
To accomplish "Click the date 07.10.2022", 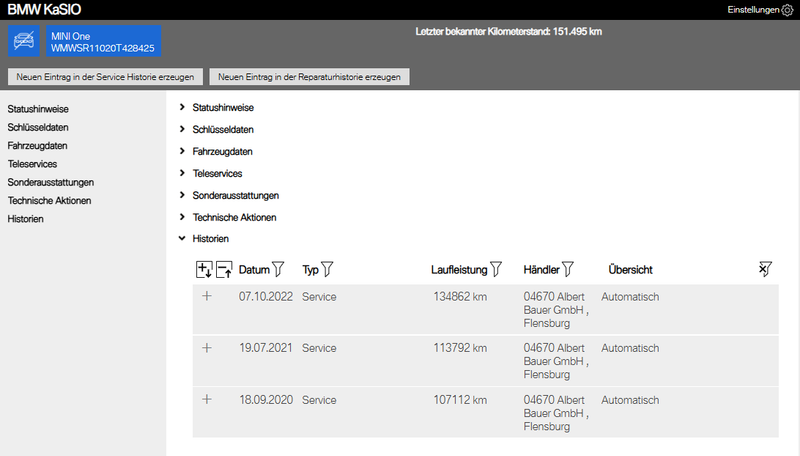I will coord(266,297).
